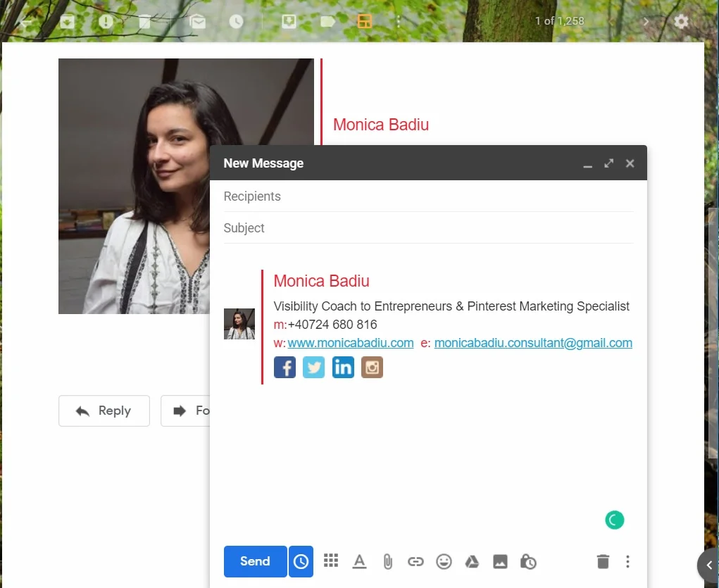Click the Monica Badiu signature name
Screen dimensions: 719x588
point(321,281)
